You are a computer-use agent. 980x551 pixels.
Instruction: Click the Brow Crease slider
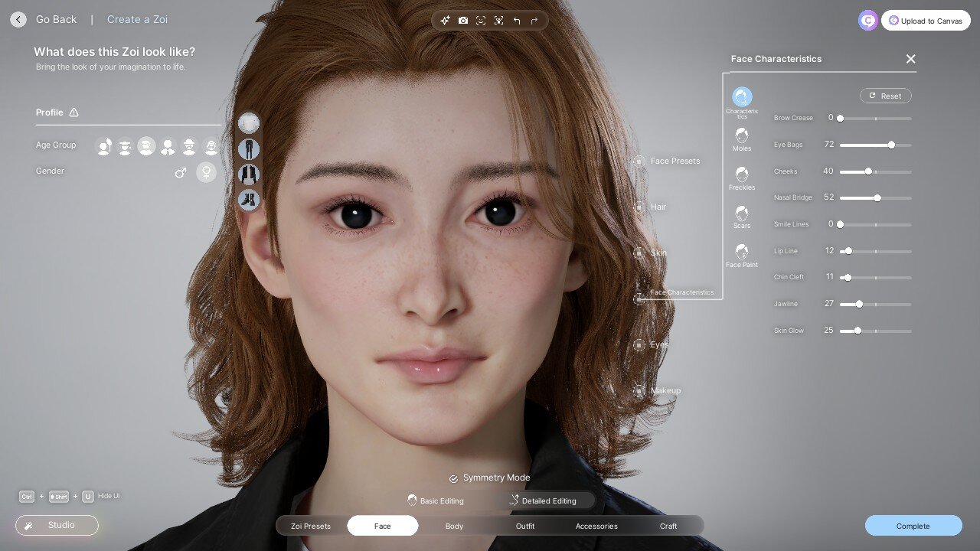[x=875, y=119]
